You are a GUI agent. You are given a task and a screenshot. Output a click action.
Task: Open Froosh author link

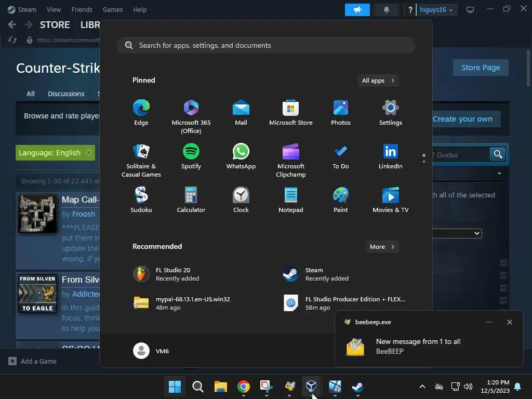[84, 214]
